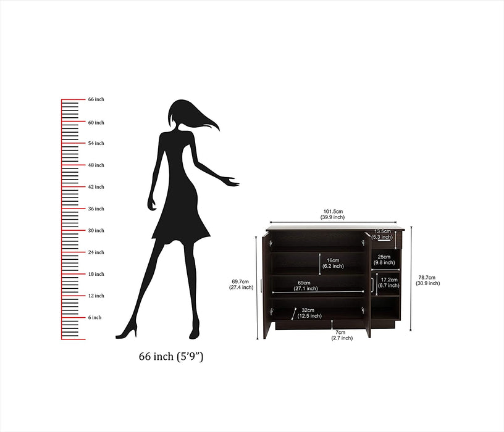This screenshot has height=432, width=504.
Task: Click the "66 inch" ruler label
Action: (x=96, y=99)
